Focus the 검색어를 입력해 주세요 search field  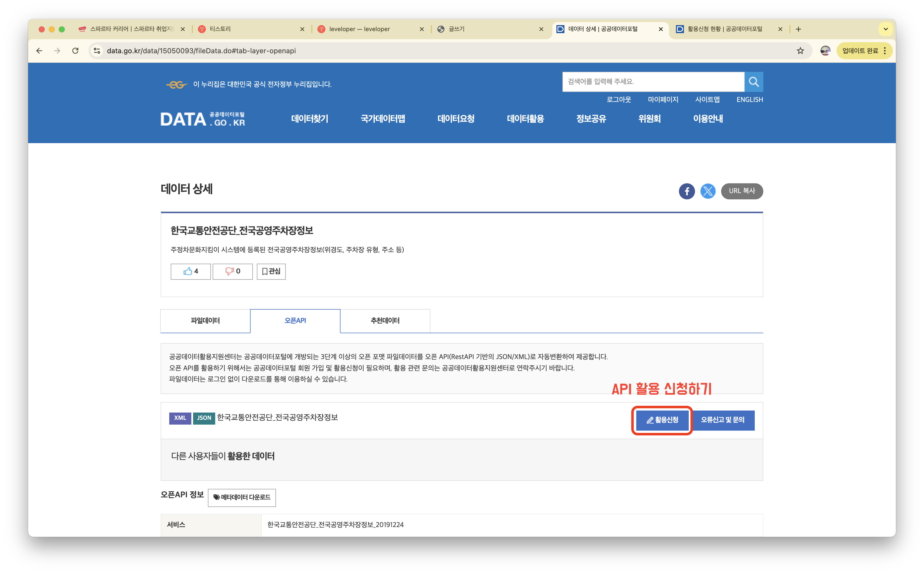[x=653, y=82]
